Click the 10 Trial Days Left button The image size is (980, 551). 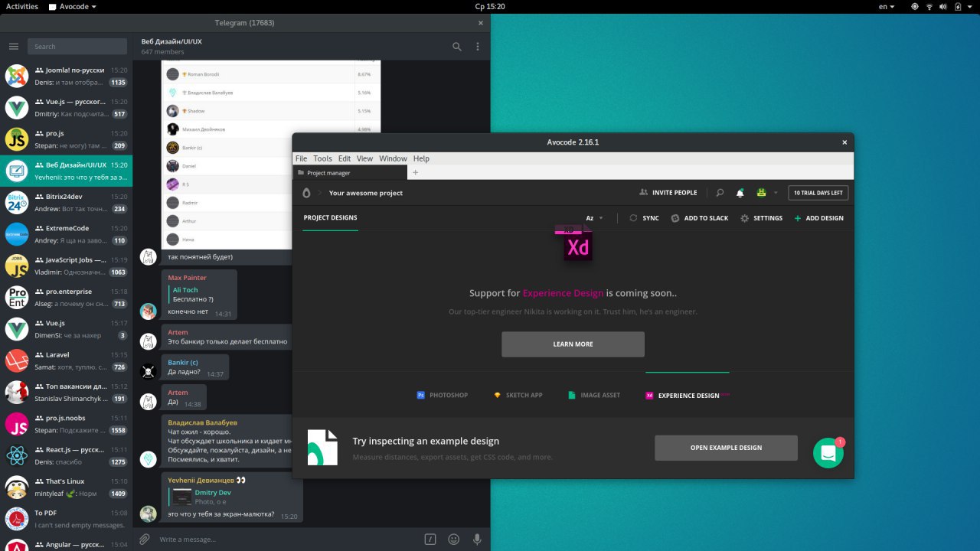[818, 193]
